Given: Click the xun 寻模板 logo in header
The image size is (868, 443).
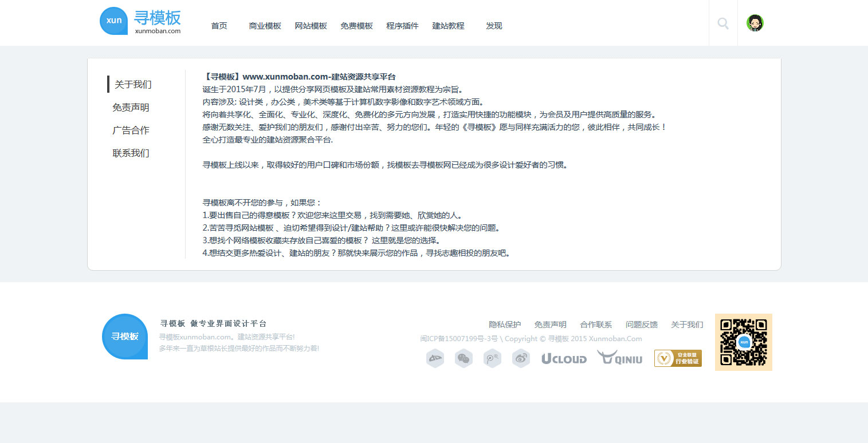Looking at the screenshot, I should pos(140,22).
